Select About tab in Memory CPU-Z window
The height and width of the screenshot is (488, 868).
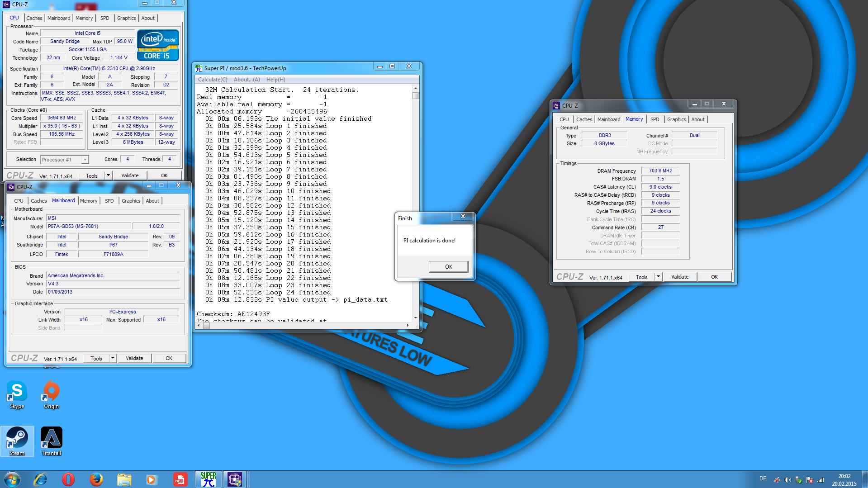698,119
